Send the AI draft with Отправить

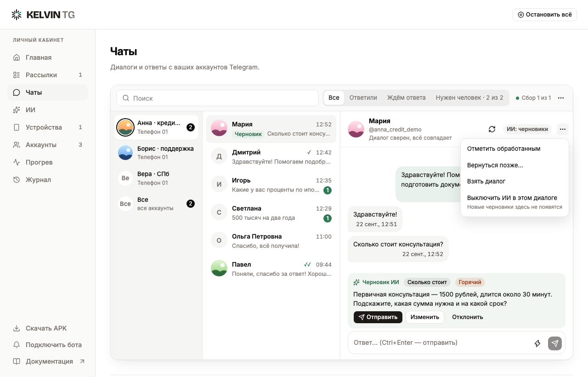(378, 317)
